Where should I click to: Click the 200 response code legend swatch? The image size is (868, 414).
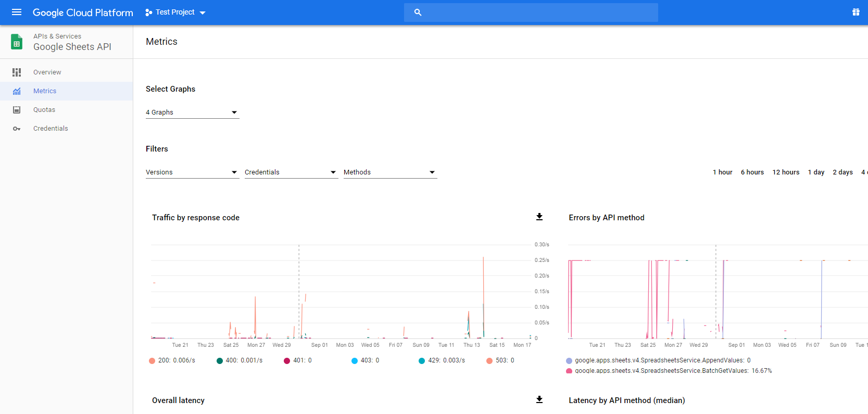click(x=152, y=361)
